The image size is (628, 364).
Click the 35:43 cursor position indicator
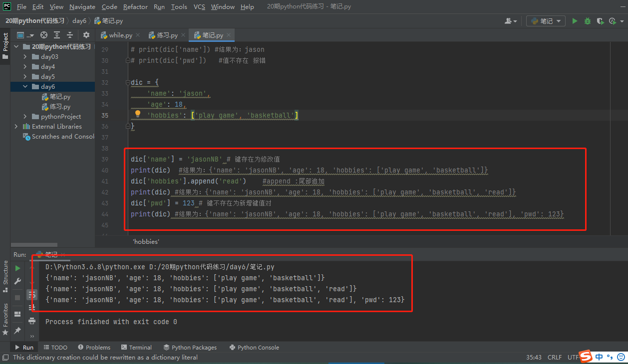(534, 357)
